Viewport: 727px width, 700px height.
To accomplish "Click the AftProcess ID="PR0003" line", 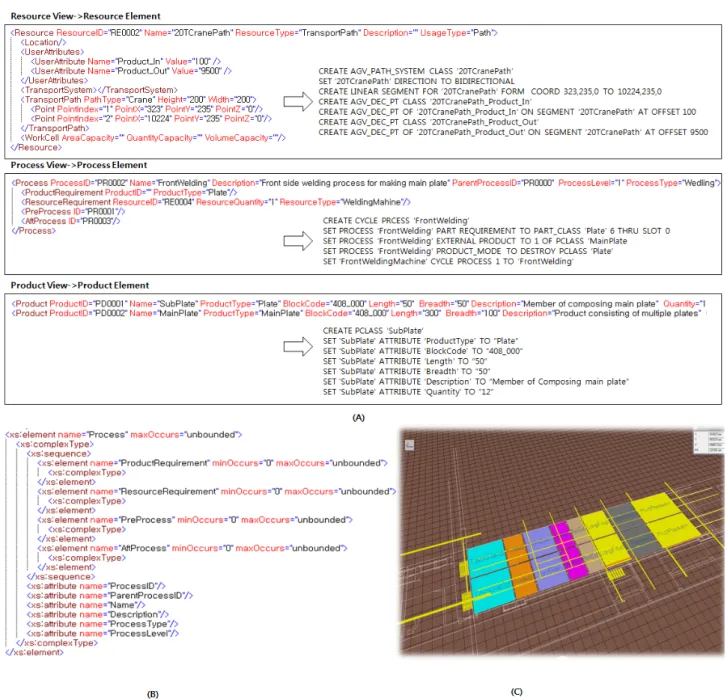I will 70,221.
